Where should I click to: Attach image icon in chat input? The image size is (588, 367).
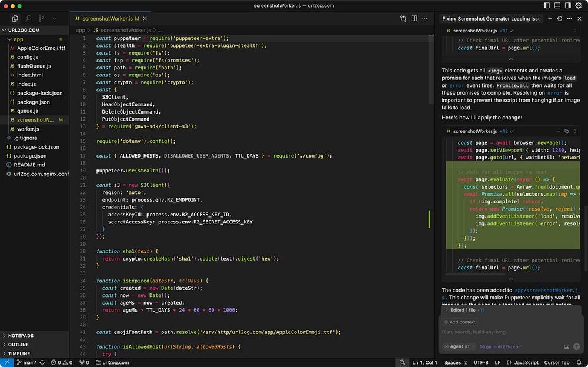click(x=566, y=346)
